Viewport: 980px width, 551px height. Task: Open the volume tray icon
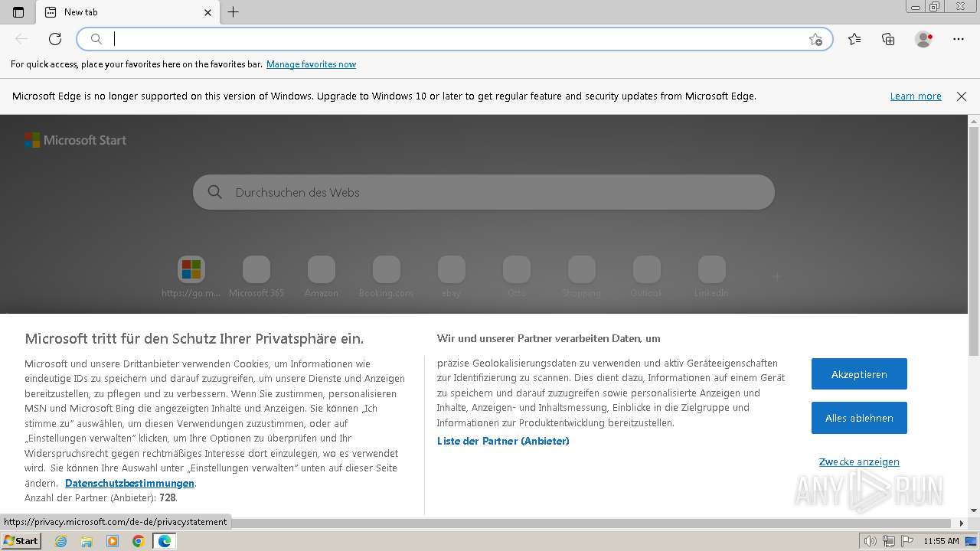click(x=870, y=541)
